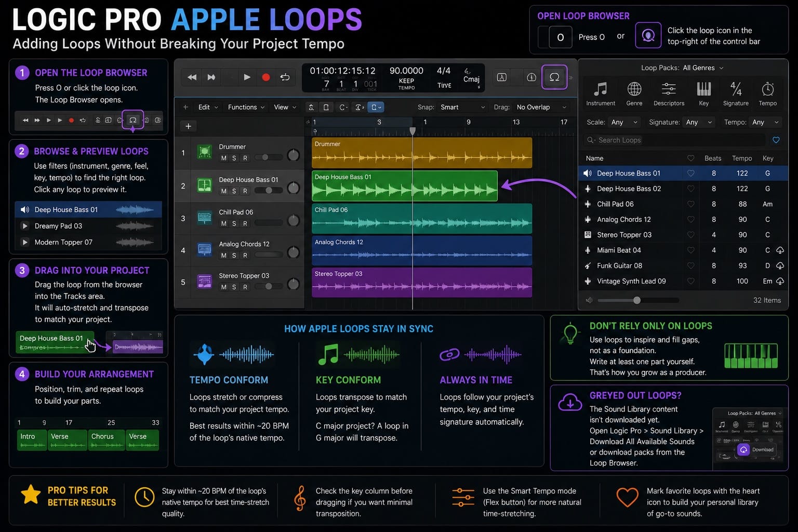
Task: Select the Stereo Topper 03 loop in the browser
Action: coord(683,235)
